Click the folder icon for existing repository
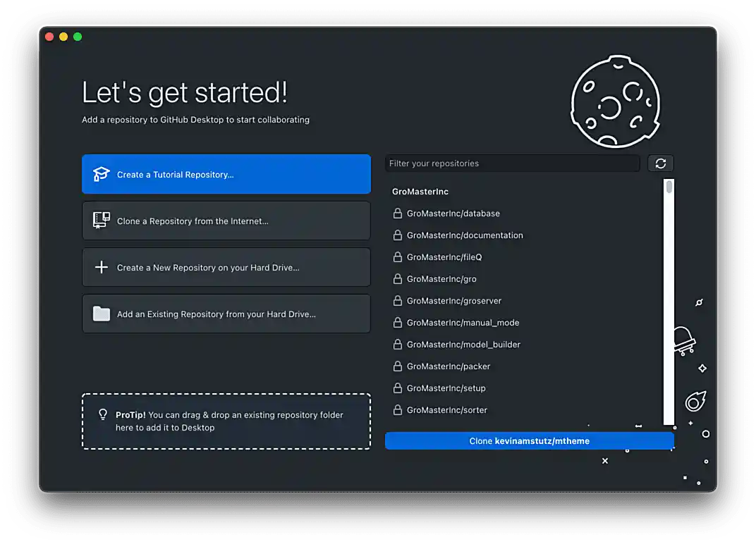The image size is (756, 544). [x=102, y=314]
